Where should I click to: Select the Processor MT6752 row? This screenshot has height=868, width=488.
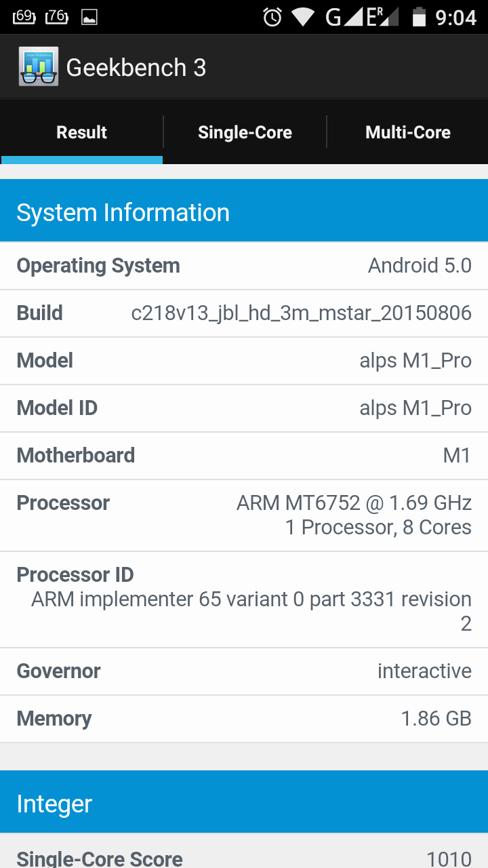click(244, 515)
